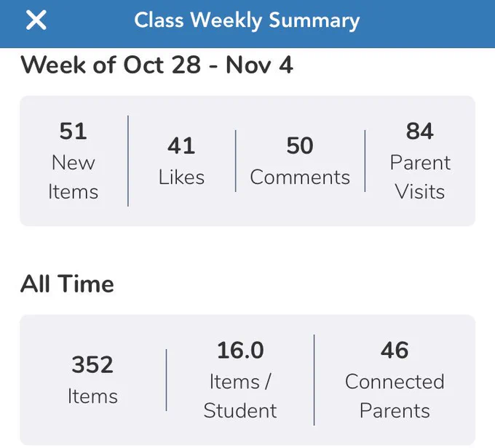Tap the Items / Student label
Image resolution: width=495 pixels, height=448 pixels.
(x=240, y=396)
